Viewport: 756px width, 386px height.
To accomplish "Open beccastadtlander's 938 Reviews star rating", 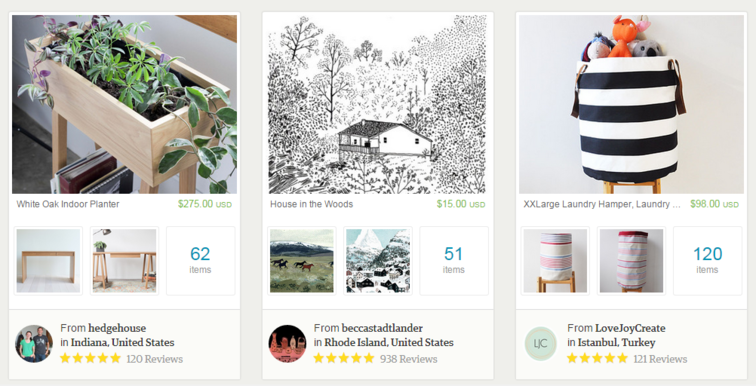I will (375, 359).
